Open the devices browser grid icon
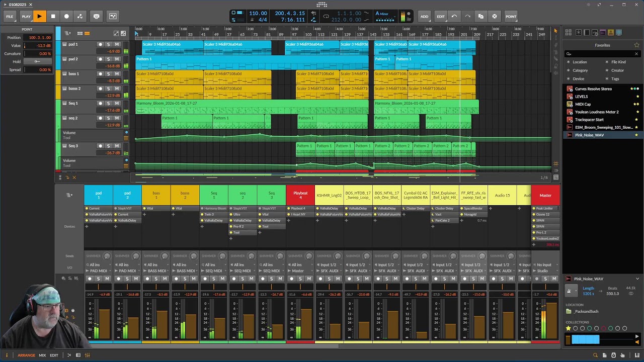The width and height of the screenshot is (644, 362). [x=568, y=33]
